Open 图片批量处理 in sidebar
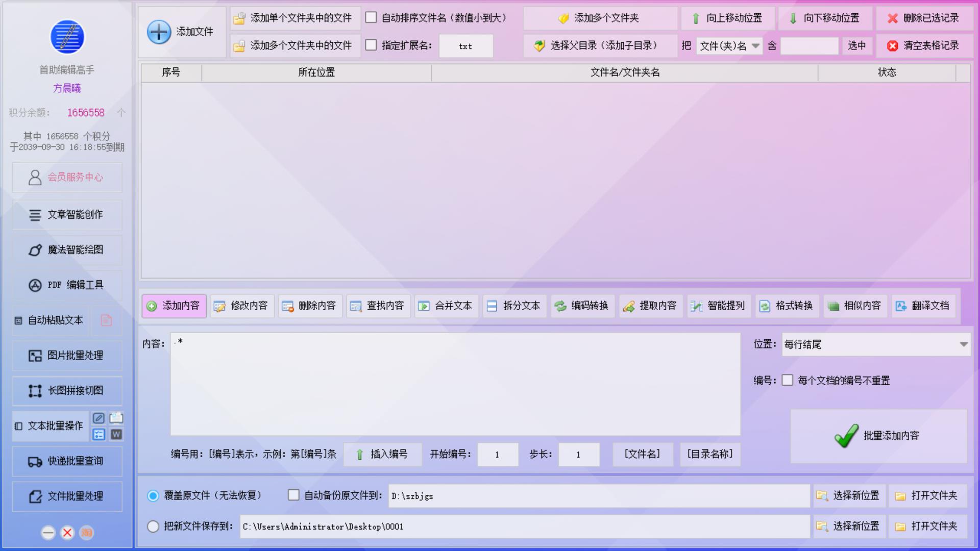This screenshot has width=980, height=551. 67,356
